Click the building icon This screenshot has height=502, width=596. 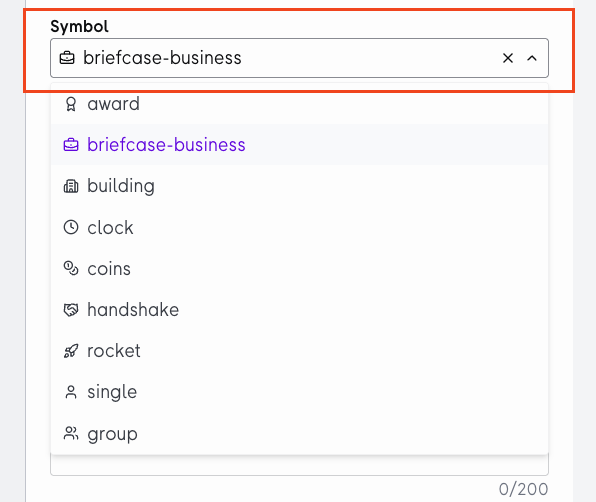(x=71, y=186)
